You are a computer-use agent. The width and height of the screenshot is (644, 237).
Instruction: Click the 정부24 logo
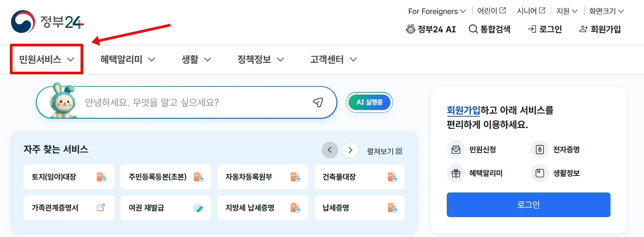click(47, 22)
